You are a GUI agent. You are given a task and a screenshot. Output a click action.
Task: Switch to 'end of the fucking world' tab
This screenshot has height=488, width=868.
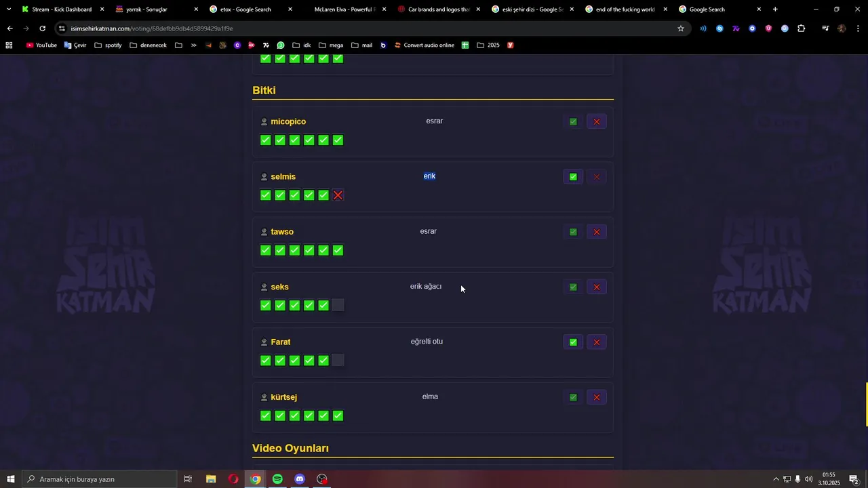(x=625, y=9)
